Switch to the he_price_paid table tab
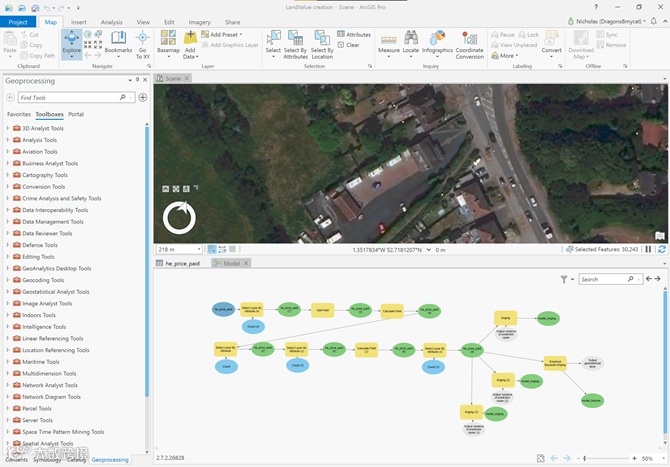Image resolution: width=670 pixels, height=467 pixels. [x=184, y=263]
